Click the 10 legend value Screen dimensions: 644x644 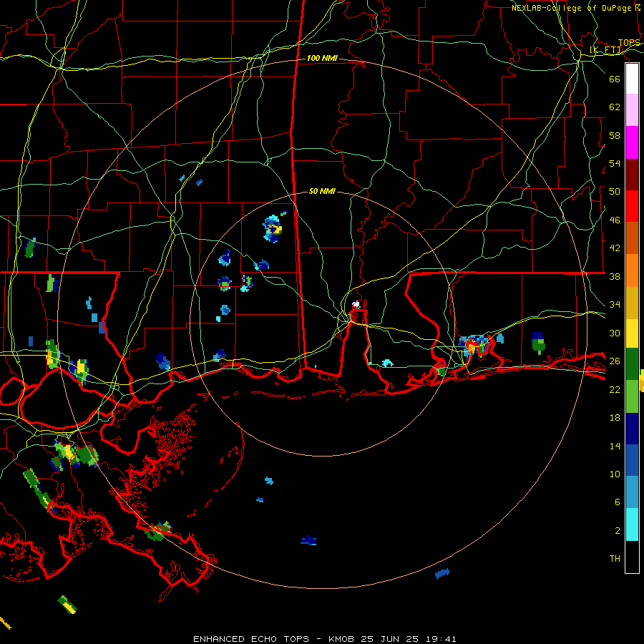pos(615,474)
